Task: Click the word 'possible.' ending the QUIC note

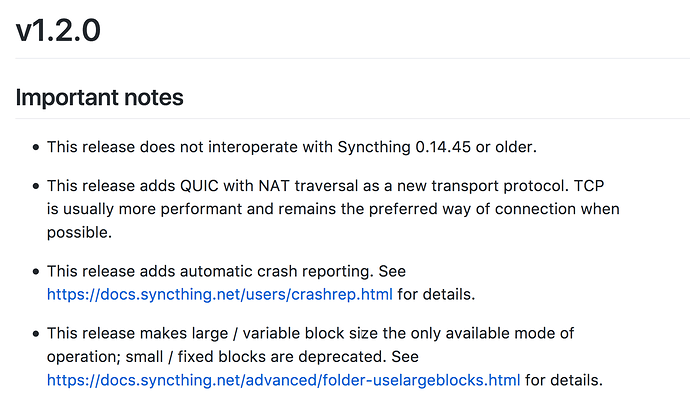Action: pyautogui.click(x=80, y=233)
